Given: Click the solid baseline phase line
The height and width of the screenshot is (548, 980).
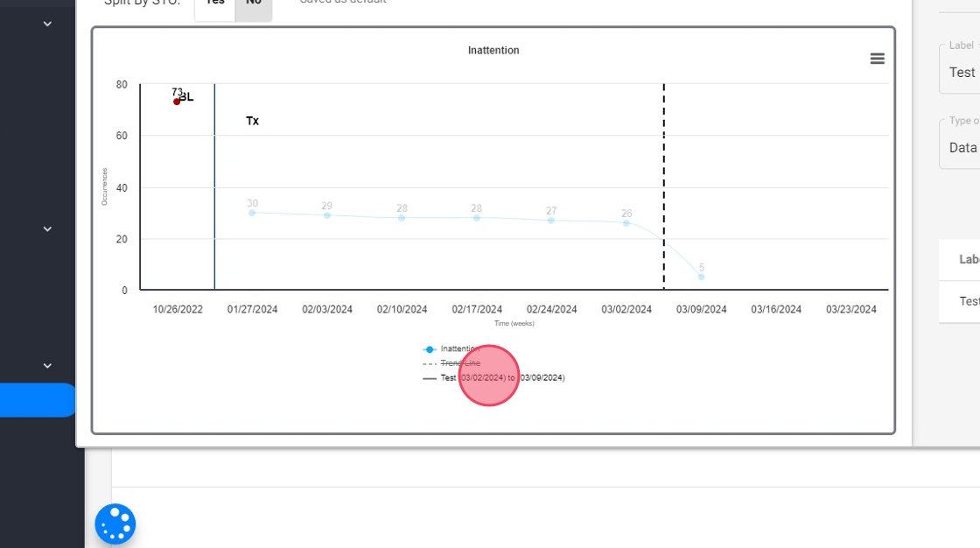Looking at the screenshot, I should [214, 186].
